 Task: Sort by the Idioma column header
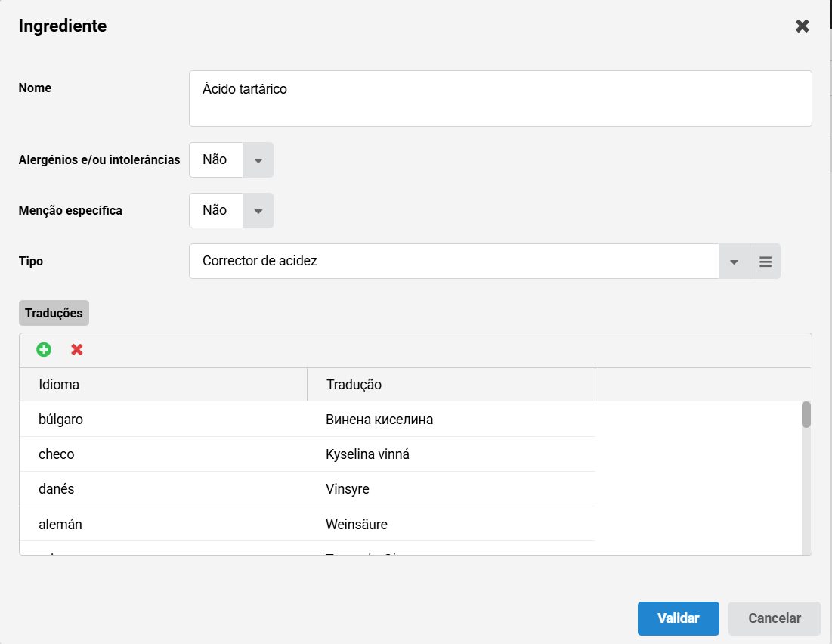click(x=163, y=385)
